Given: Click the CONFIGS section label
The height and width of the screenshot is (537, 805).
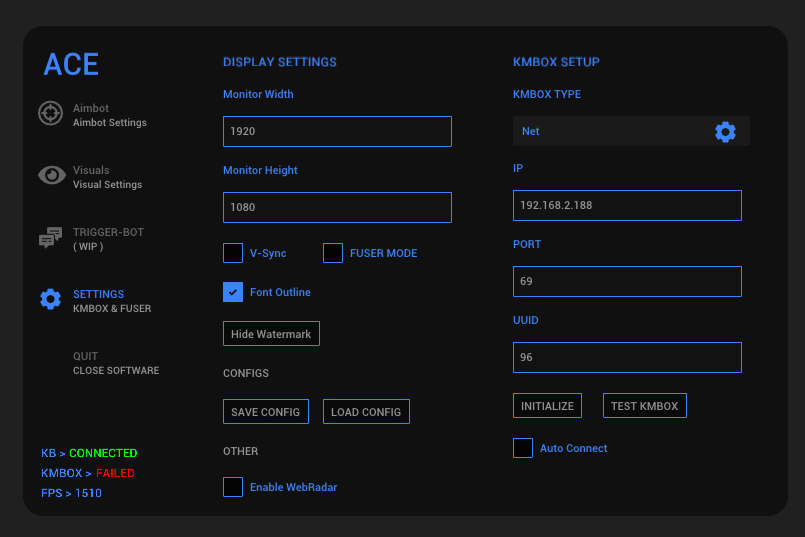Looking at the screenshot, I should click(245, 373).
